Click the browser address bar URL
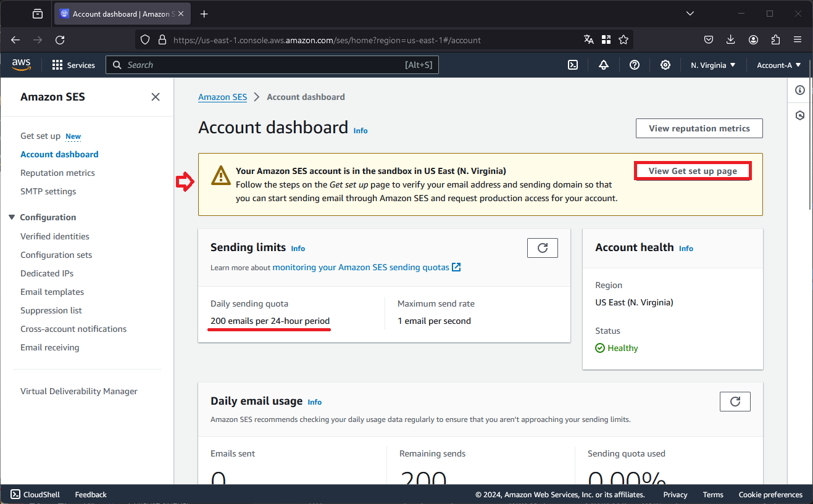Image resolution: width=813 pixels, height=504 pixels. point(327,40)
